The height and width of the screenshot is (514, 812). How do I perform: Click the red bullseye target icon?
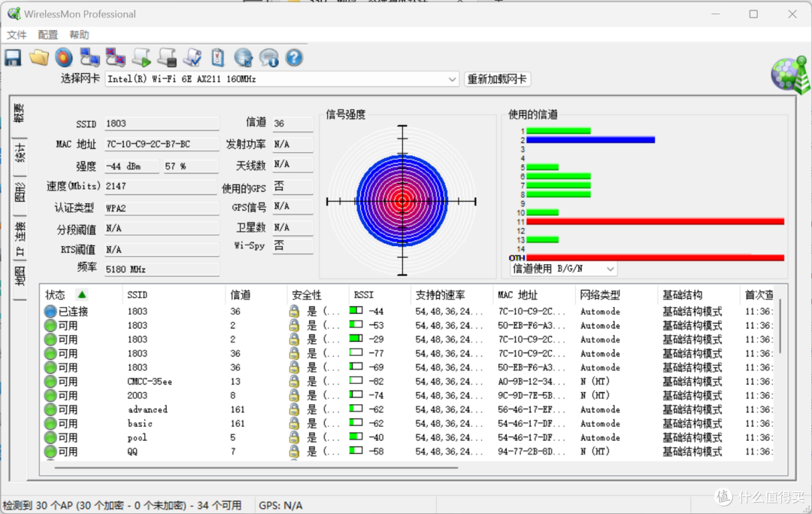tap(64, 57)
